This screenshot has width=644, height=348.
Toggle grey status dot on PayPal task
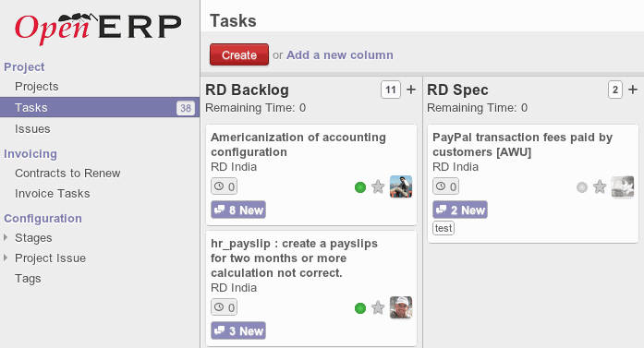[x=582, y=187]
